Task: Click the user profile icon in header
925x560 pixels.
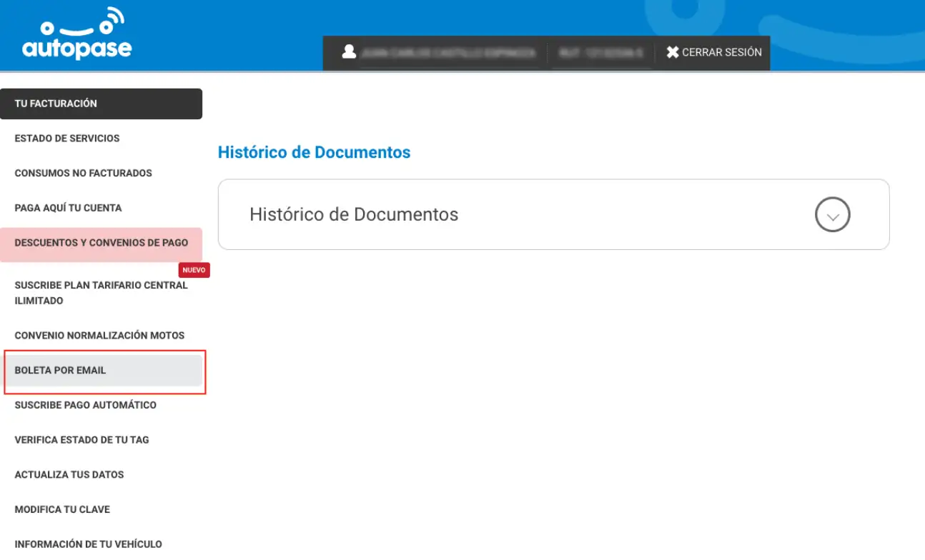Action: coord(349,52)
